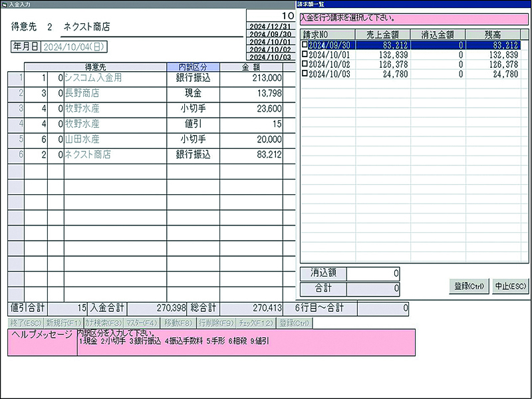Enable the 2024/10/03 invoice checkbox
532x399 pixels.
305,74
